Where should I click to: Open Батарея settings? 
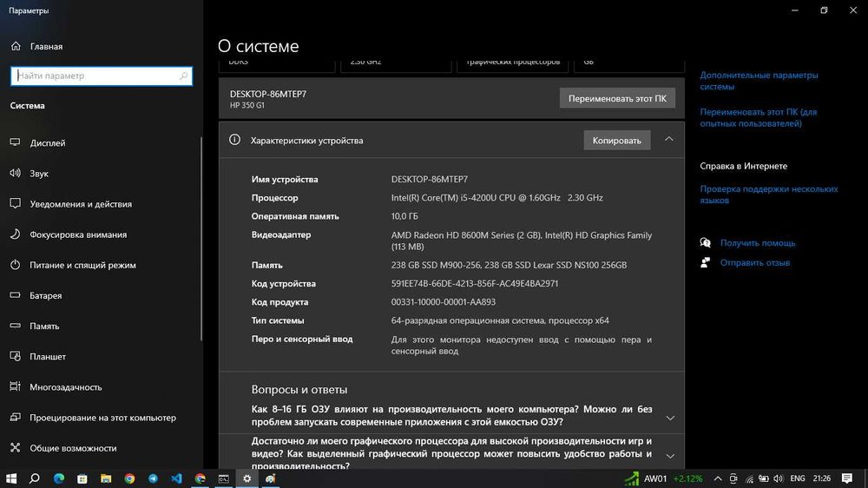[x=45, y=295]
